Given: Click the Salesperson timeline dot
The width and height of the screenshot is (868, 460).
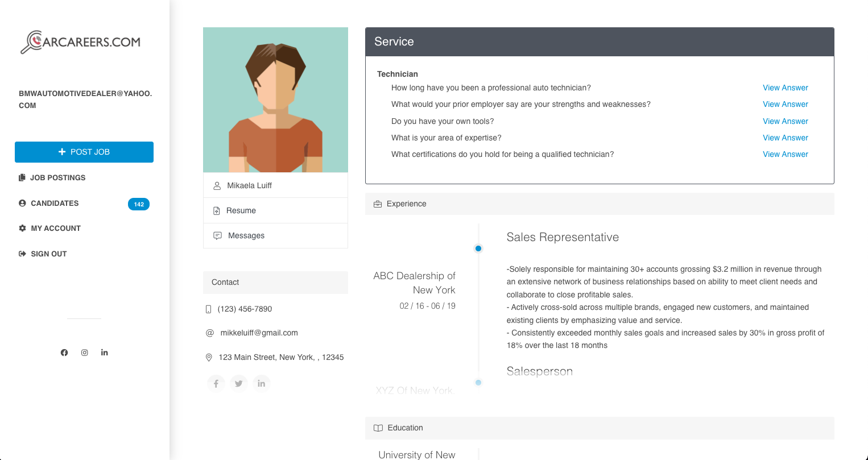Looking at the screenshot, I should pos(478,383).
